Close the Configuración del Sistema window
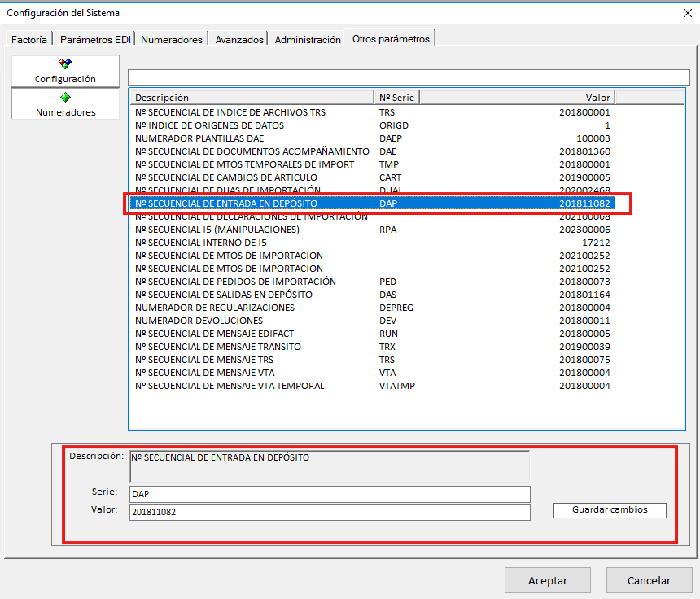 point(686,12)
